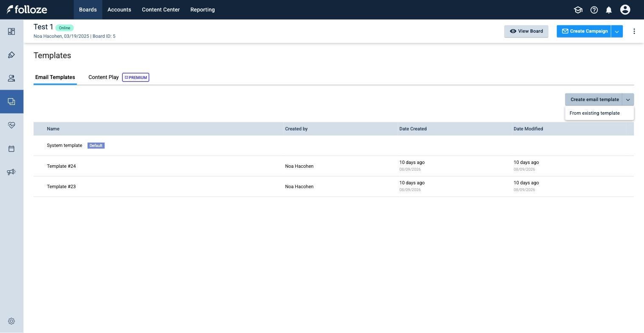
Task: Click the Create Campaign button
Action: pos(584,31)
